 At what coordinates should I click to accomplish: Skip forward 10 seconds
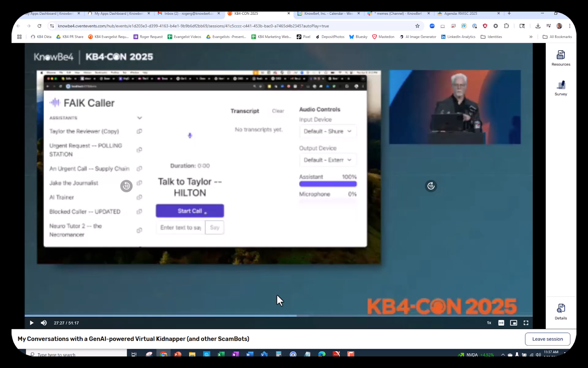[x=431, y=186]
